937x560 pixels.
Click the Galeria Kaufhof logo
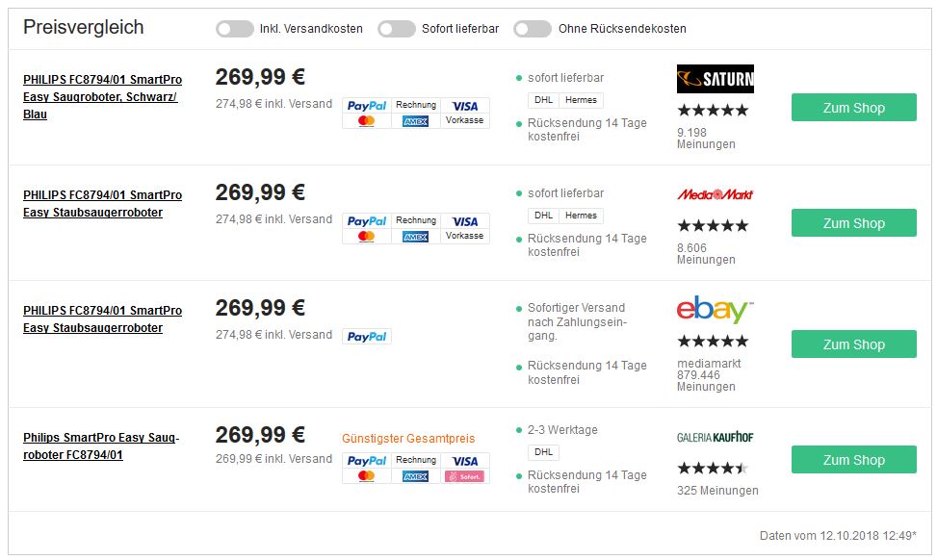click(x=715, y=437)
